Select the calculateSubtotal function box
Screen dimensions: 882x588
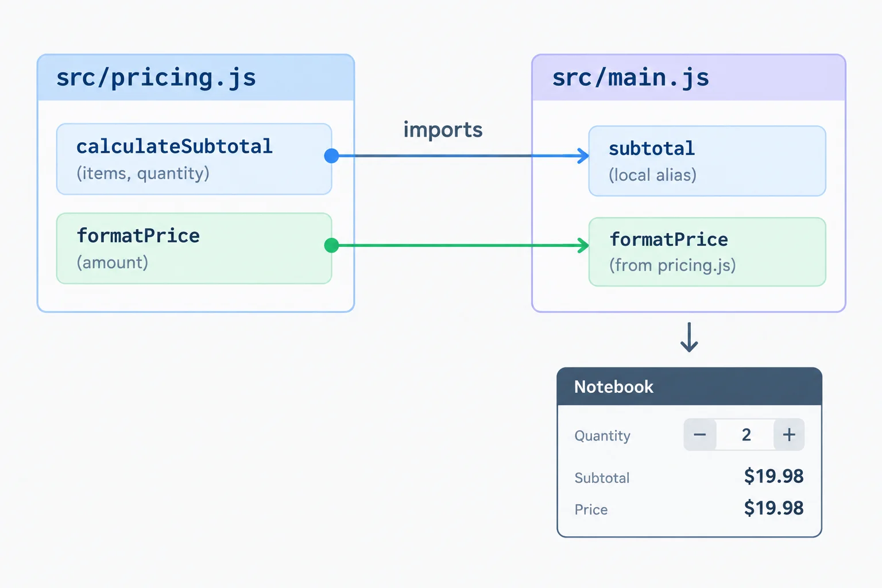(194, 159)
